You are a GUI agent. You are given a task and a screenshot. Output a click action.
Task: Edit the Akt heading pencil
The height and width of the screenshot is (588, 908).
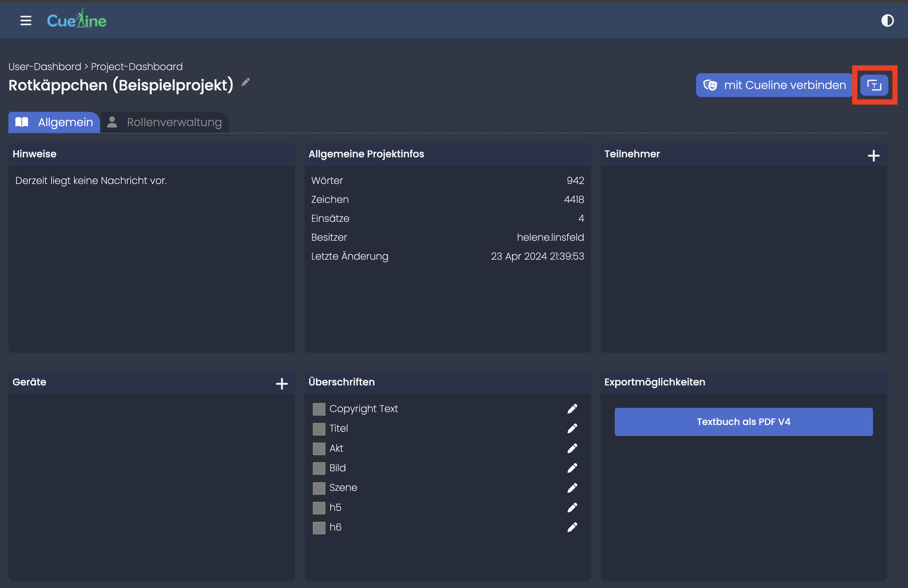[572, 448]
